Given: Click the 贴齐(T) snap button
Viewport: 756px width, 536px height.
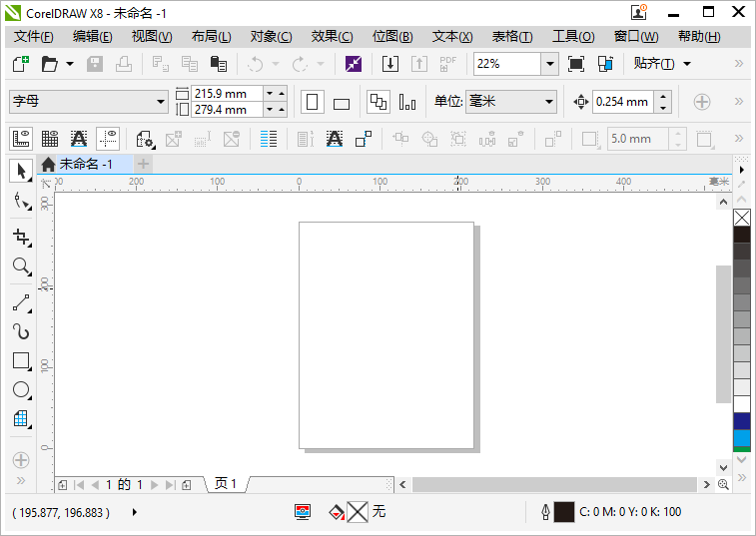Looking at the screenshot, I should click(655, 64).
